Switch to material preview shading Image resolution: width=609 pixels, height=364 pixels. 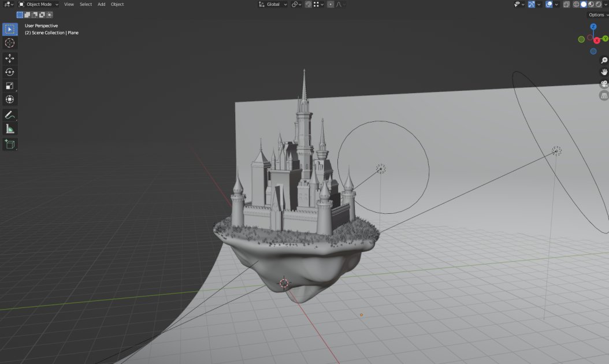(x=591, y=4)
